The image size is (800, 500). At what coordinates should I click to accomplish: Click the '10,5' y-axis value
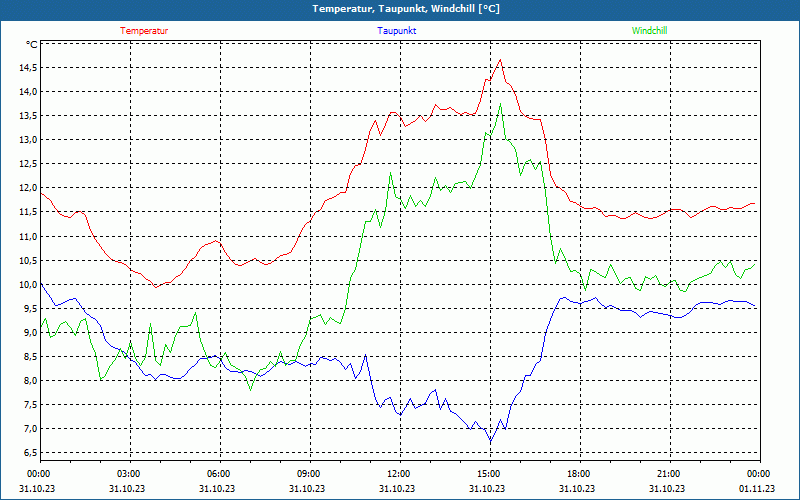pos(29,260)
